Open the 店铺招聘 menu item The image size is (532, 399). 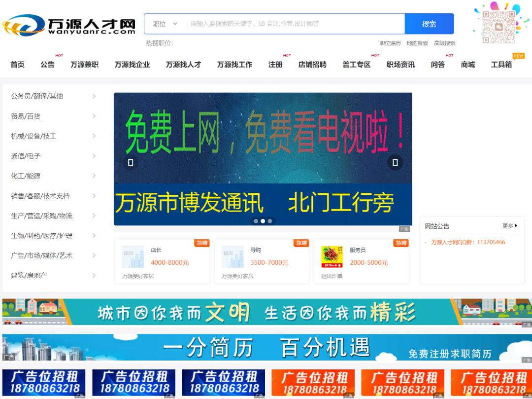312,65
